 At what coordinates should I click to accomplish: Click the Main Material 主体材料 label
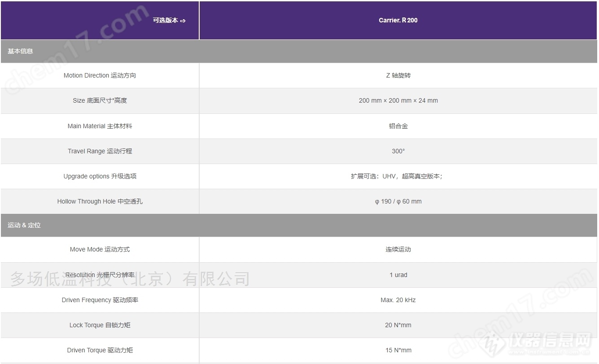(x=100, y=126)
